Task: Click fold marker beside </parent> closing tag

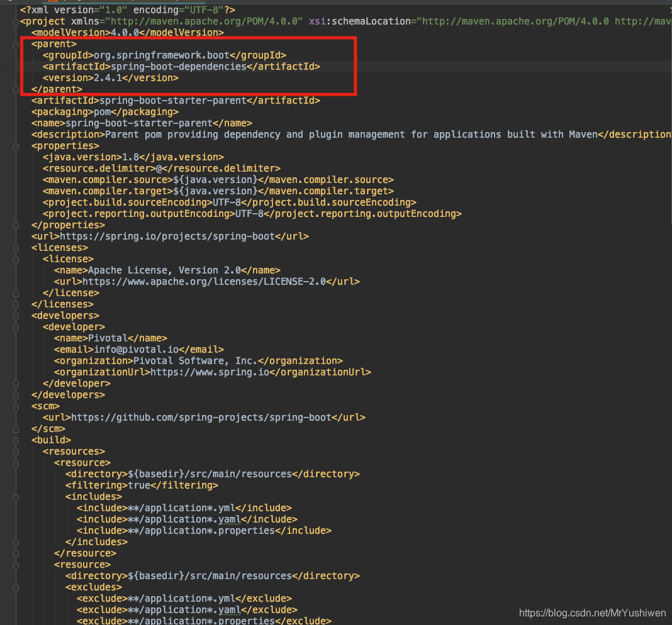Action: click(16, 89)
